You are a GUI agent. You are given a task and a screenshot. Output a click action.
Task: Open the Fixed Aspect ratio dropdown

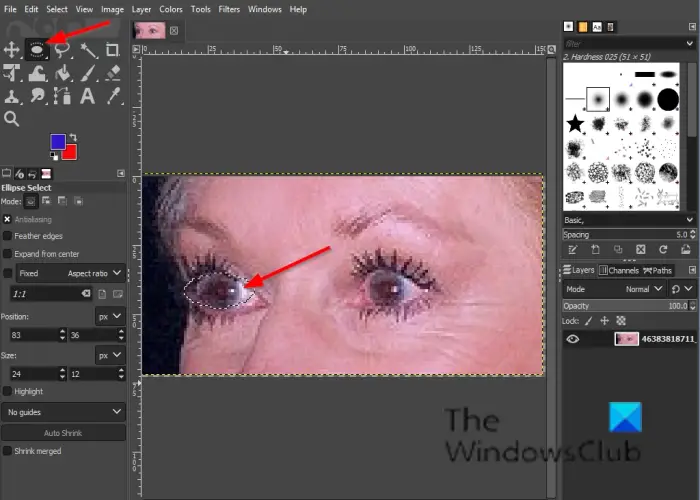tap(71, 273)
